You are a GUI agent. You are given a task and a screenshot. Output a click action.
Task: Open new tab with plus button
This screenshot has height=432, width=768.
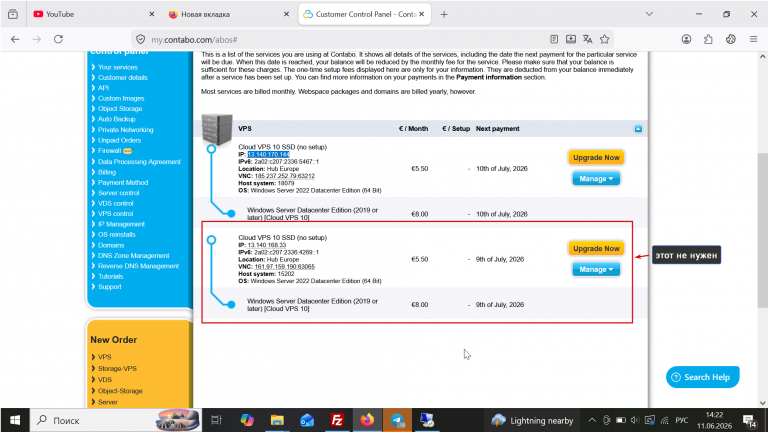pyautogui.click(x=444, y=14)
